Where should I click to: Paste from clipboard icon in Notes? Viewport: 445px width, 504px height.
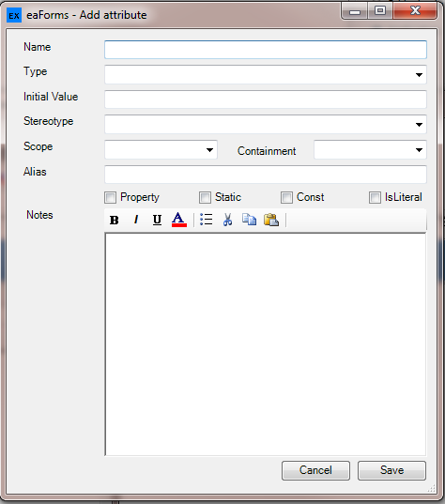(271, 220)
